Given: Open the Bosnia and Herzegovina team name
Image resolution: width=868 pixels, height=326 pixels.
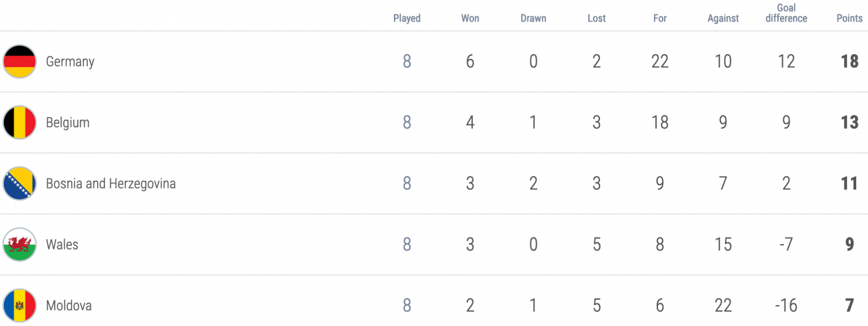Looking at the screenshot, I should (111, 184).
